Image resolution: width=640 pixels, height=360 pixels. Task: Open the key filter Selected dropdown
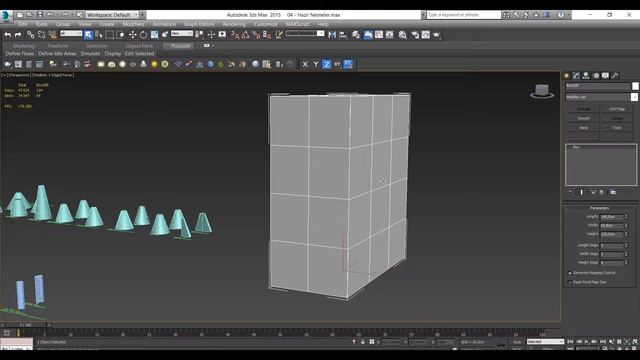(545, 342)
